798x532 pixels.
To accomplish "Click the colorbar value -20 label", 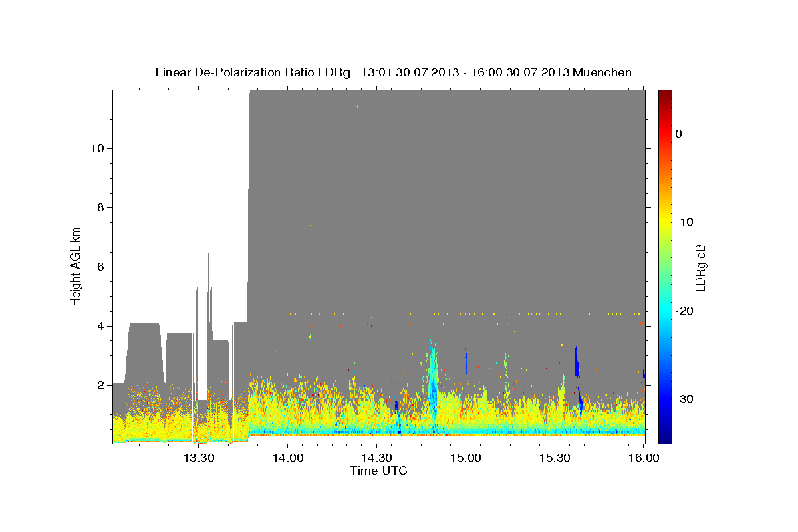I will pos(686,311).
